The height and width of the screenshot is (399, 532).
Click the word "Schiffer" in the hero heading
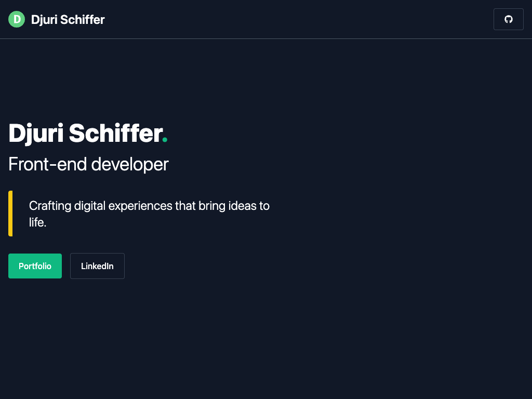point(115,134)
